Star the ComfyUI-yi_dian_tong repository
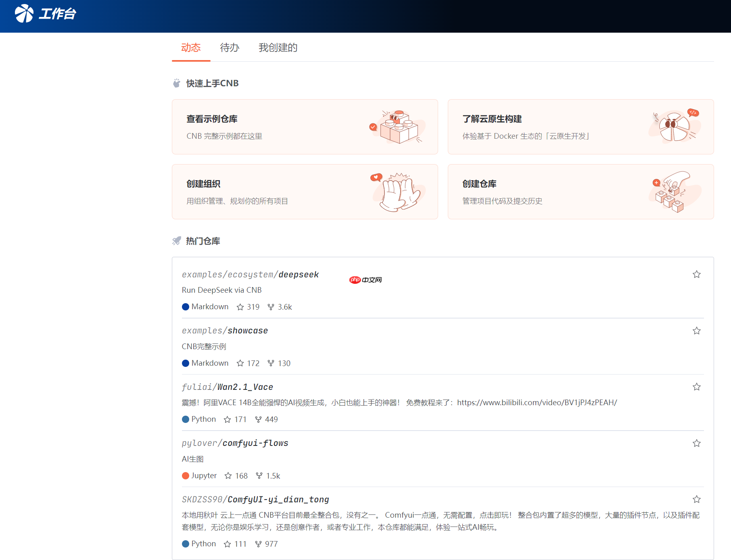 (696, 499)
